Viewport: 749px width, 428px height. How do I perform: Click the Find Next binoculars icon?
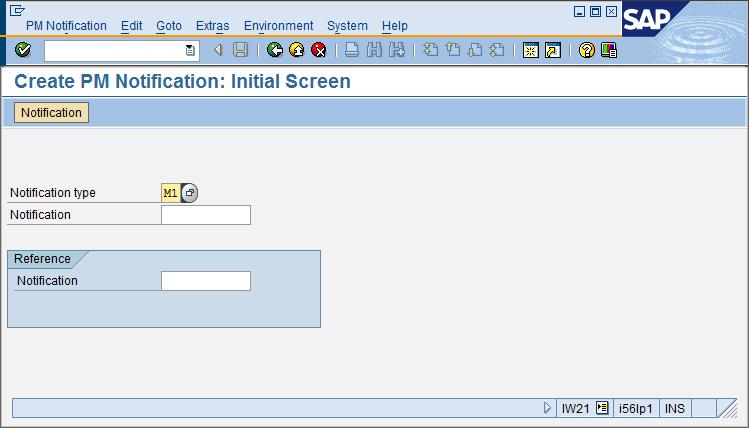pyautogui.click(x=397, y=50)
